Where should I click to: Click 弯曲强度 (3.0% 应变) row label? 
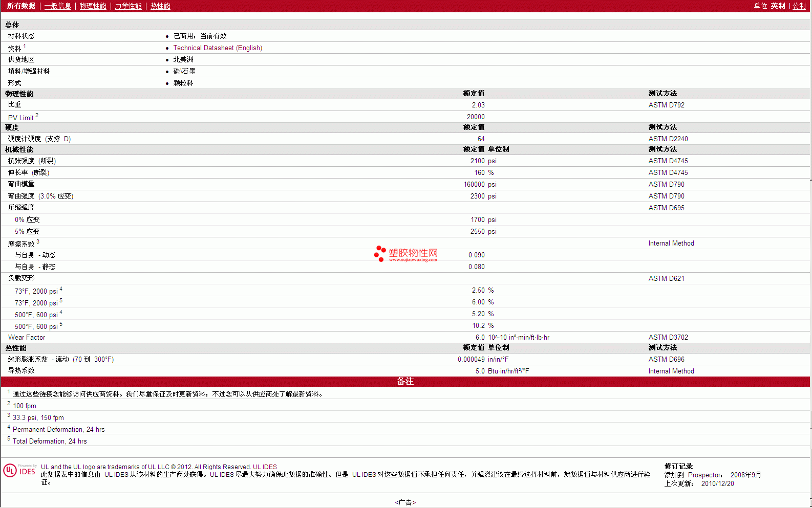click(40, 196)
